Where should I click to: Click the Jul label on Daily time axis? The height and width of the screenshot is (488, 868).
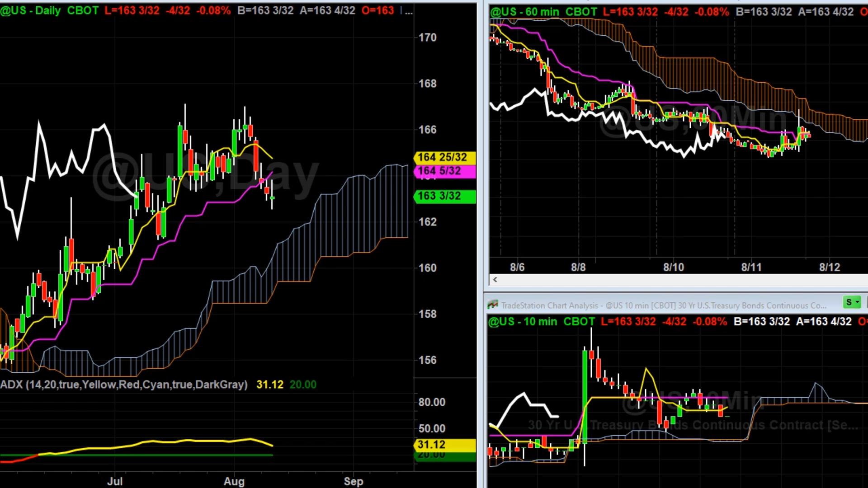point(115,481)
